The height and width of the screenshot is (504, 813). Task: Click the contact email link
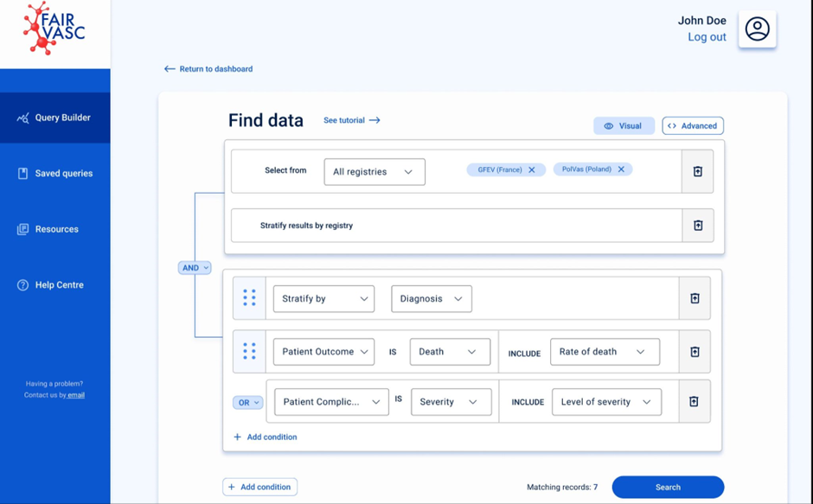click(76, 395)
